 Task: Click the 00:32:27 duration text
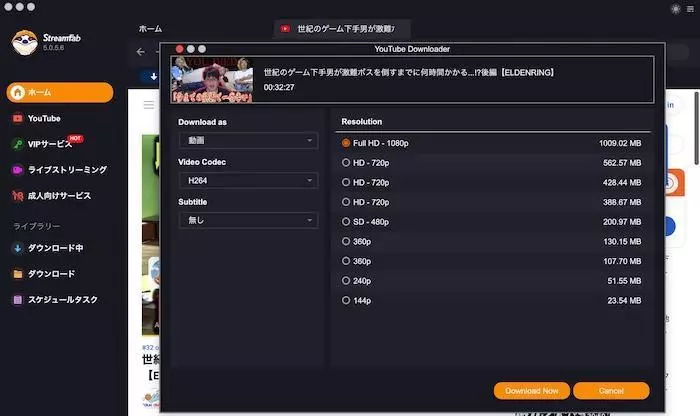(279, 87)
